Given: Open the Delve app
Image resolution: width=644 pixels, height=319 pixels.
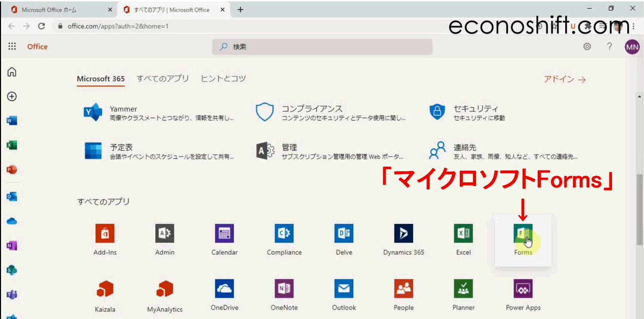Looking at the screenshot, I should [x=344, y=233].
